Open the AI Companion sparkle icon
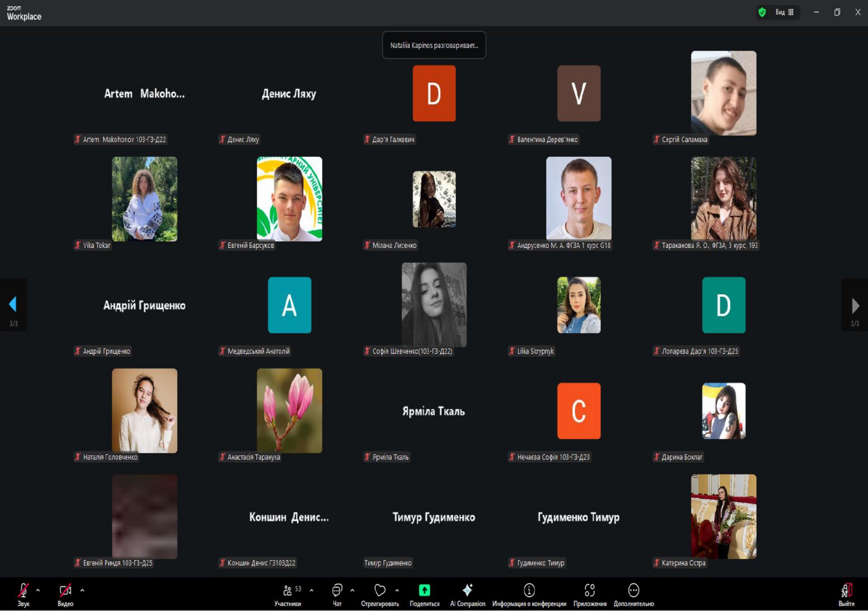This screenshot has height=614, width=868. (467, 590)
